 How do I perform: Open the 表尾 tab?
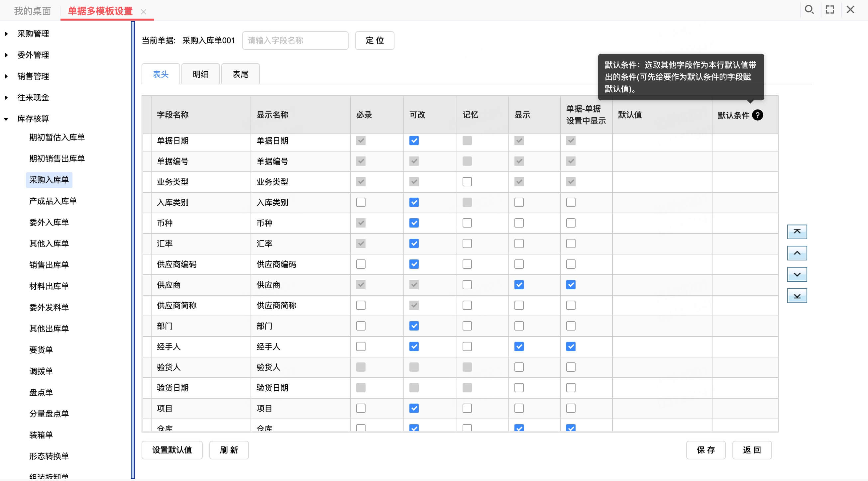(240, 74)
